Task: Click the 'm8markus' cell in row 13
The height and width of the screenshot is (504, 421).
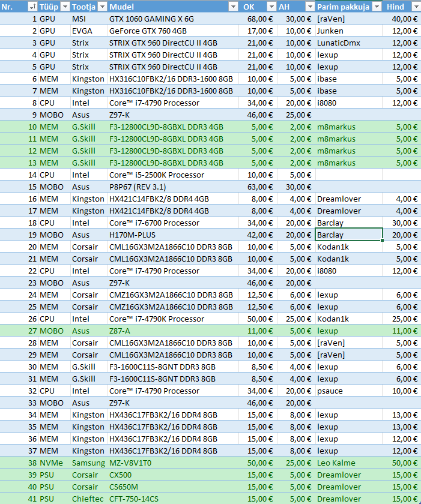Action: [349, 163]
